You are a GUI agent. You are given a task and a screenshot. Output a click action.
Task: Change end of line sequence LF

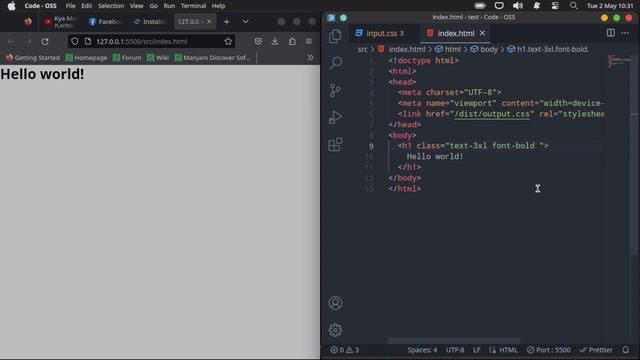pos(476,350)
